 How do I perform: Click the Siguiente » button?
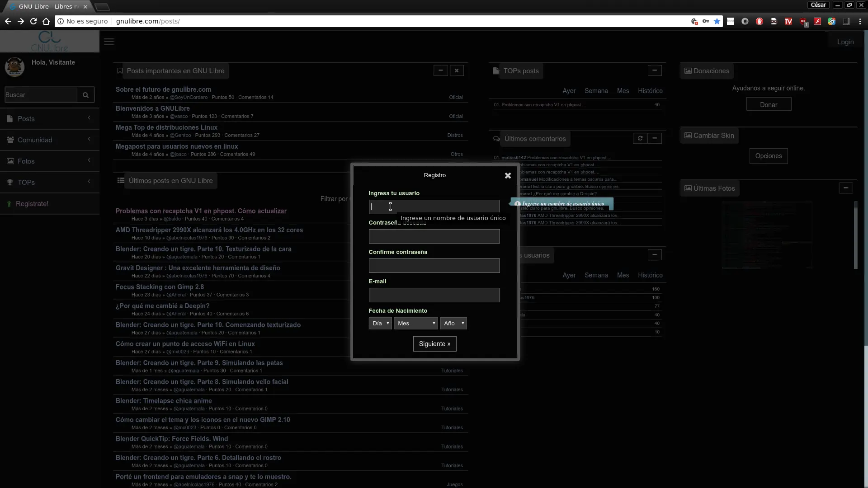pyautogui.click(x=434, y=344)
